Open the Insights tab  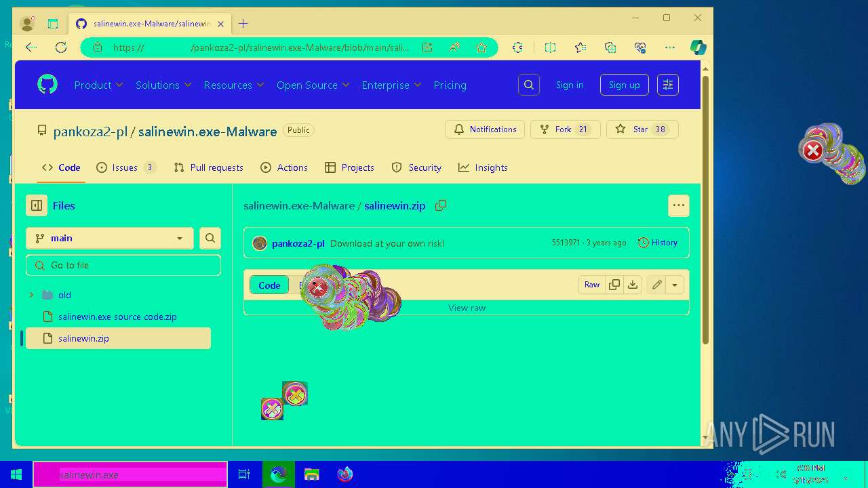click(483, 167)
